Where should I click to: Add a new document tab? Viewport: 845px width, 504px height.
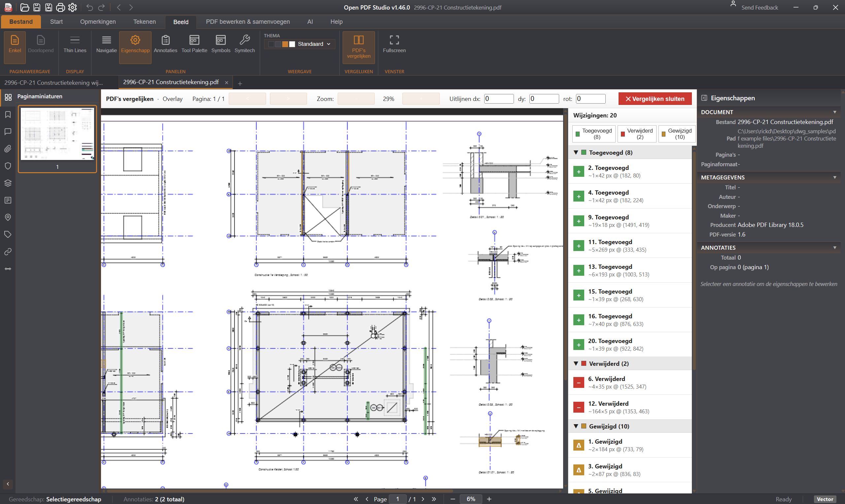coord(240,83)
